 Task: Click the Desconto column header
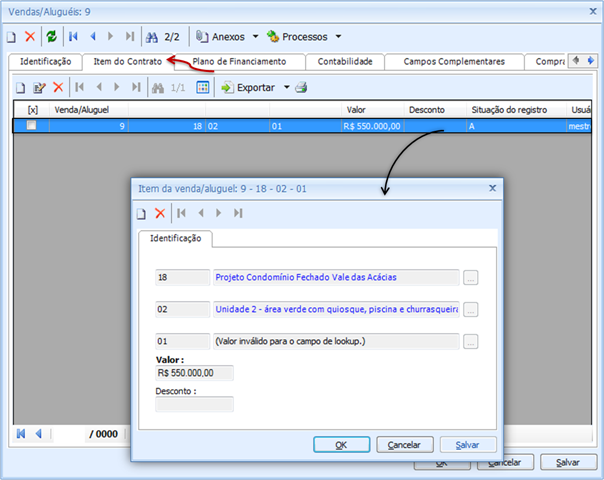click(435, 110)
